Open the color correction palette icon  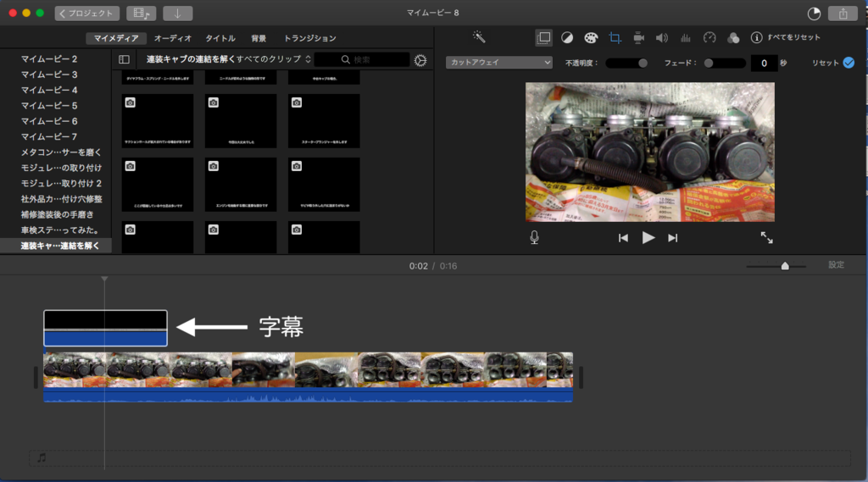(591, 37)
